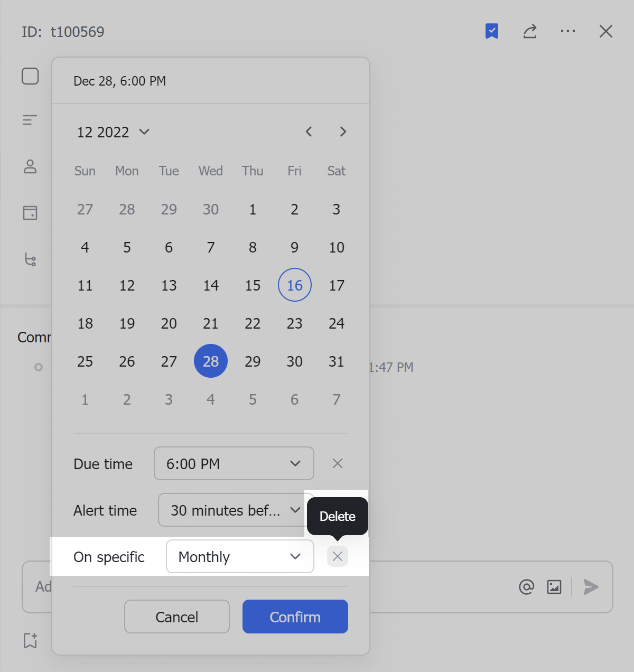The image size is (634, 672).
Task: Go to next month with right chevron
Action: 343,132
